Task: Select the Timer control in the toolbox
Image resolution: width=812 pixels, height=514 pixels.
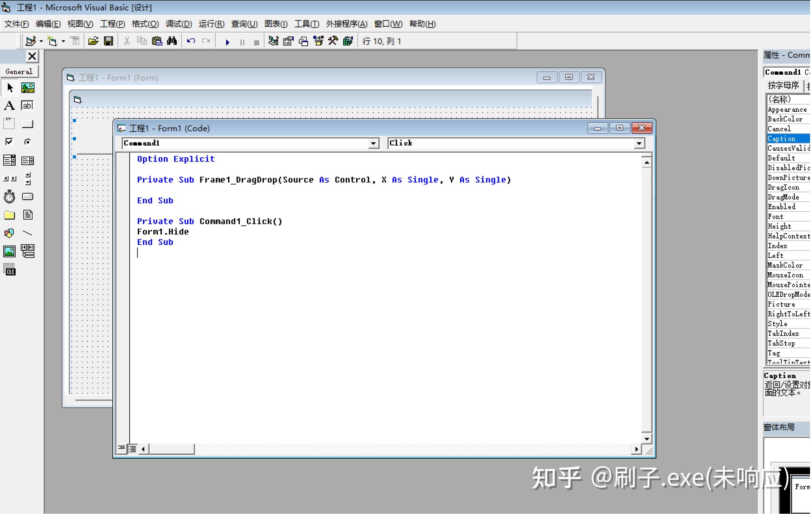Action: (x=9, y=196)
